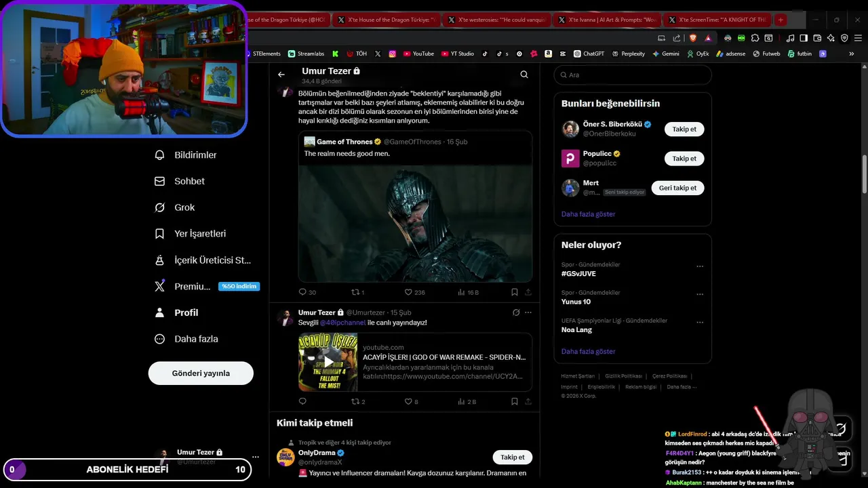Open options dots for Noa Lang trend
The image size is (868, 488).
click(700, 323)
